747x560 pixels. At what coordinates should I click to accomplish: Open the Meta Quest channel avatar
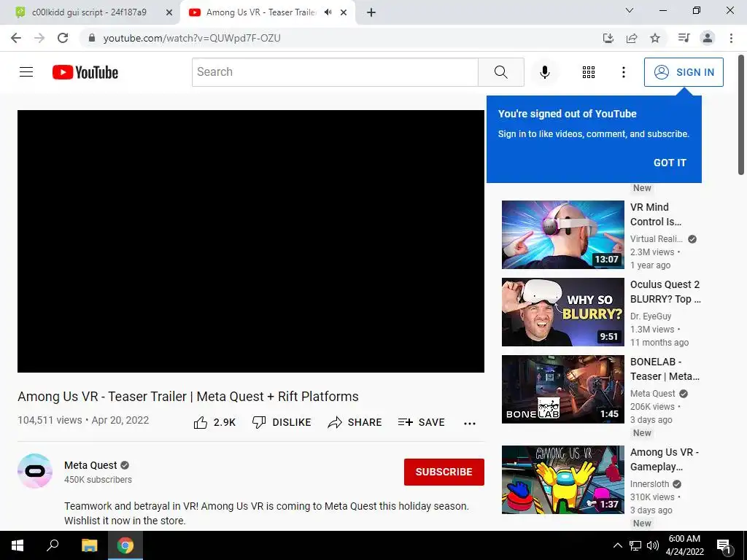(35, 471)
